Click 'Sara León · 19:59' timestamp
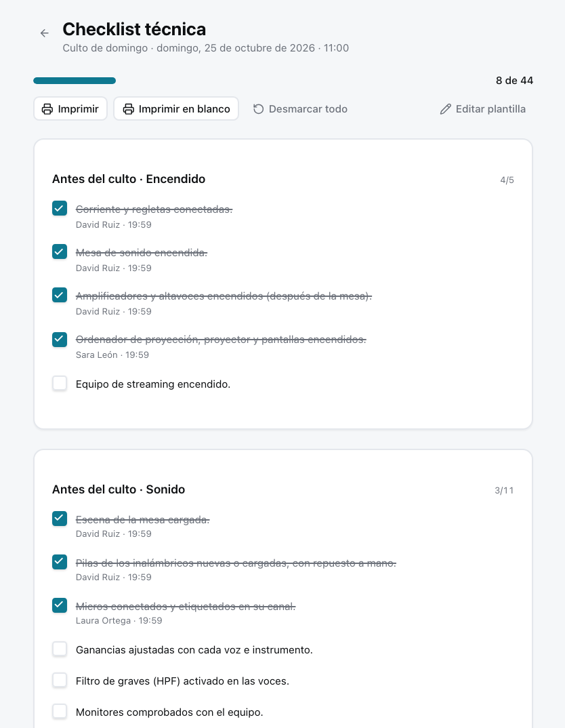565x728 pixels. click(112, 355)
